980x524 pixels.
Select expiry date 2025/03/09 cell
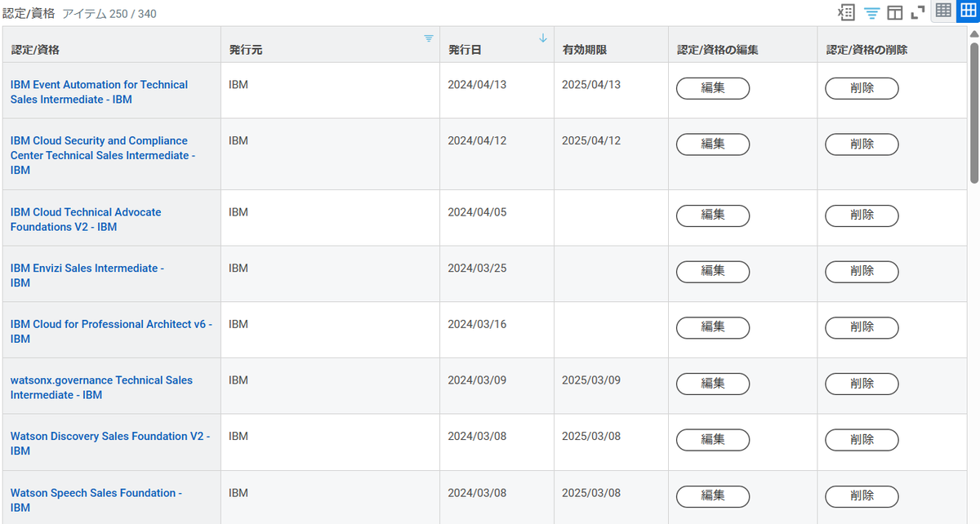(x=611, y=386)
